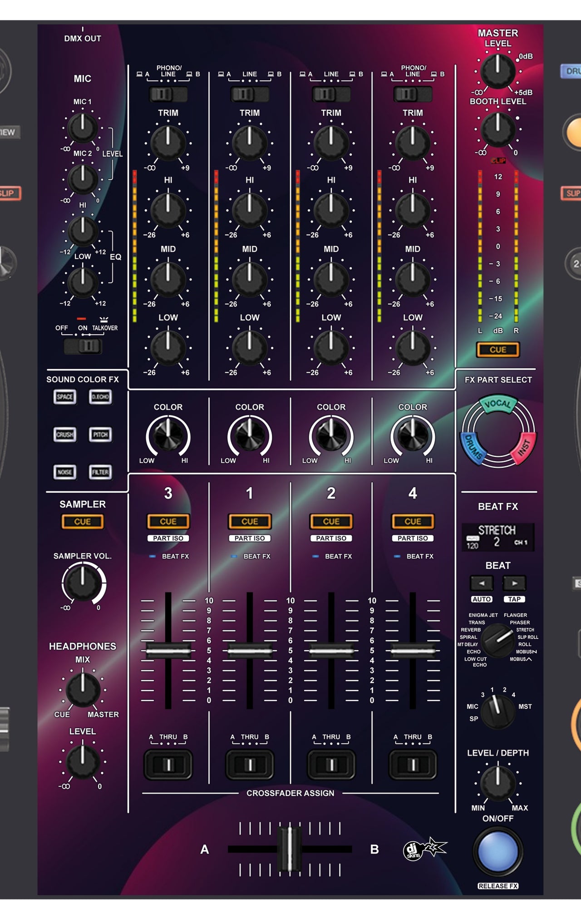Click the Beat FX STRETCH display
The height and width of the screenshot is (924, 581).
[x=498, y=537]
